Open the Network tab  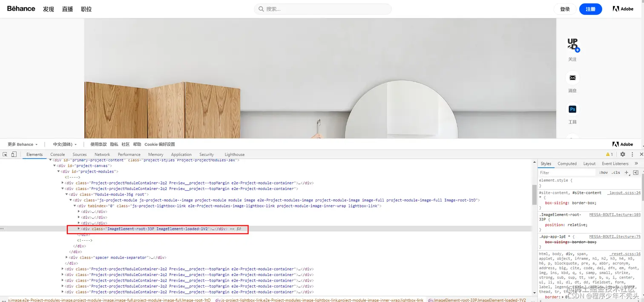click(102, 155)
